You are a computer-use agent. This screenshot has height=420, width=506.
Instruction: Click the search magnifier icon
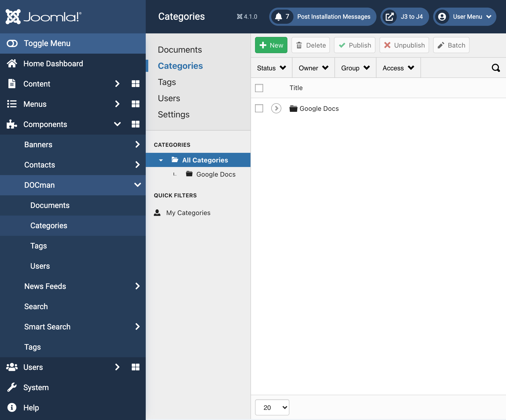tap(496, 68)
